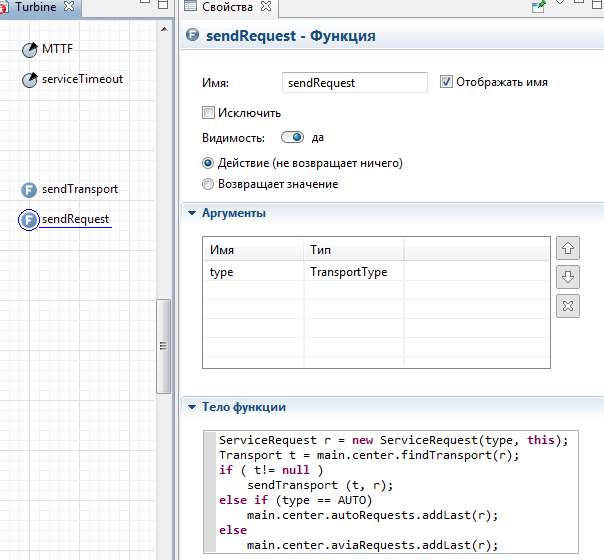
Task: Move argument down with arrow button
Action: click(567, 277)
